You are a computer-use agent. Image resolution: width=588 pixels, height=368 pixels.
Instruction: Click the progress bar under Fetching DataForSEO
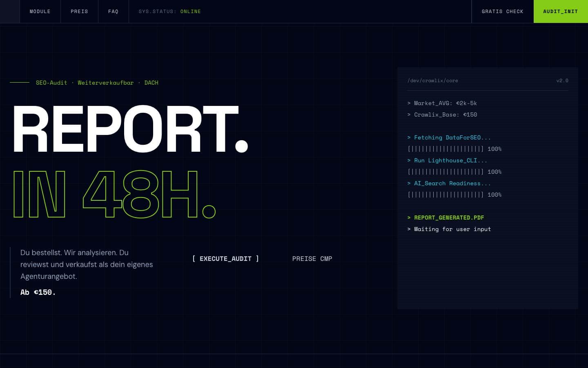[x=454, y=149]
